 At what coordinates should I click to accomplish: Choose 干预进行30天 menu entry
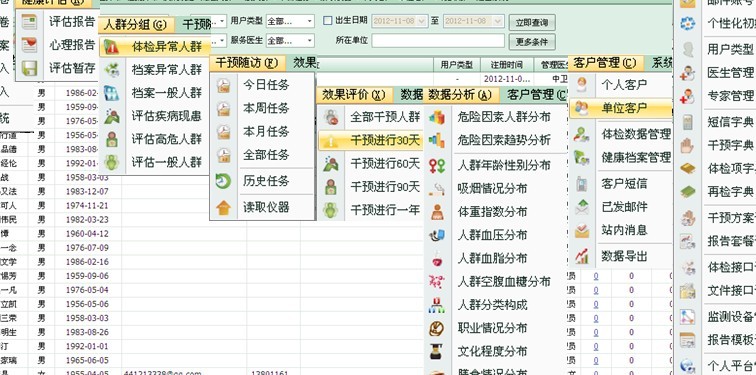pos(370,141)
